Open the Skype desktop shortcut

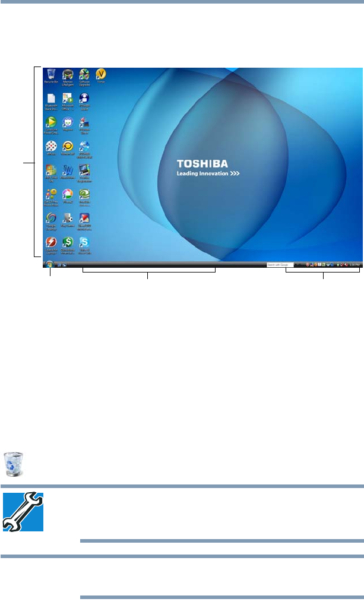point(84,246)
